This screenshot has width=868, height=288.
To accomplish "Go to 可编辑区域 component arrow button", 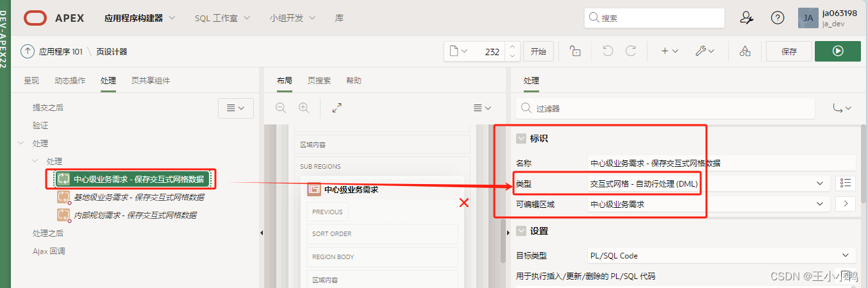I will [846, 204].
